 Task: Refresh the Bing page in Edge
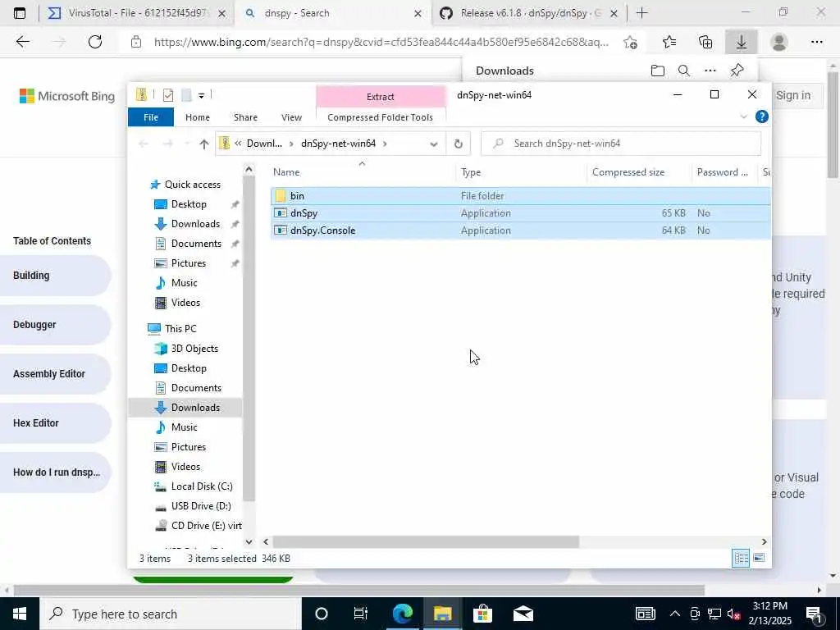95,42
